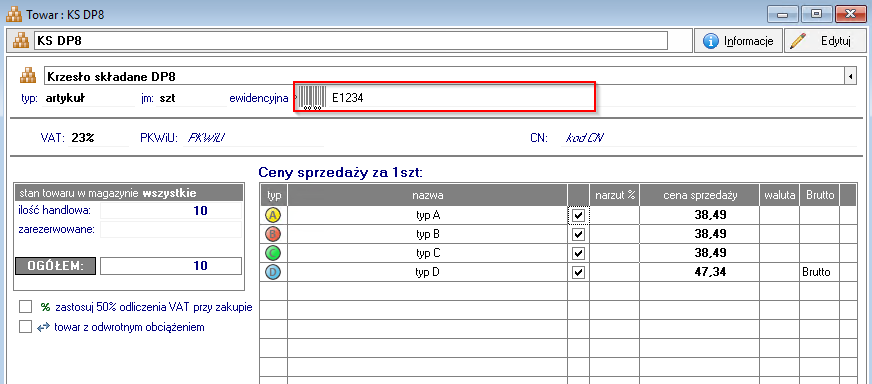
Task: Click the OGÓŁEM total value 10
Action: 200,266
